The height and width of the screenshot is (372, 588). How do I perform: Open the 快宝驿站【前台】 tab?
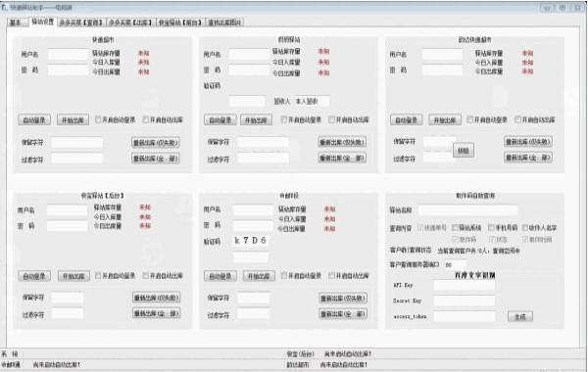point(180,23)
